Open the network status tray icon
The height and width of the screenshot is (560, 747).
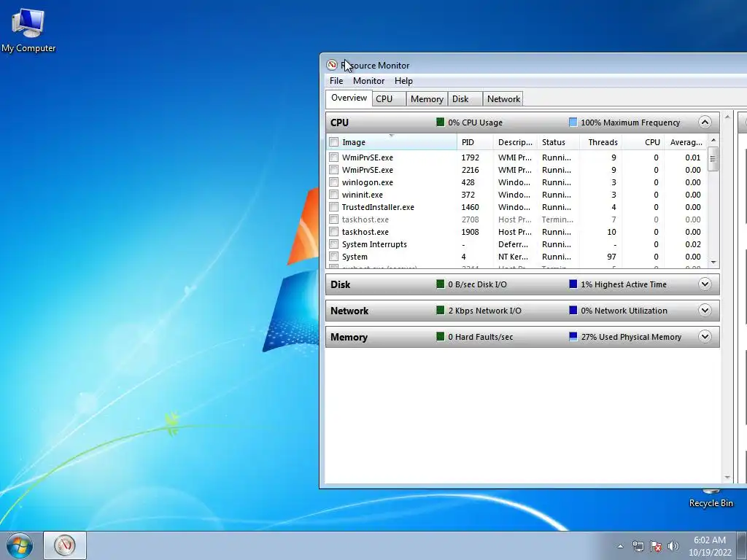(638, 546)
